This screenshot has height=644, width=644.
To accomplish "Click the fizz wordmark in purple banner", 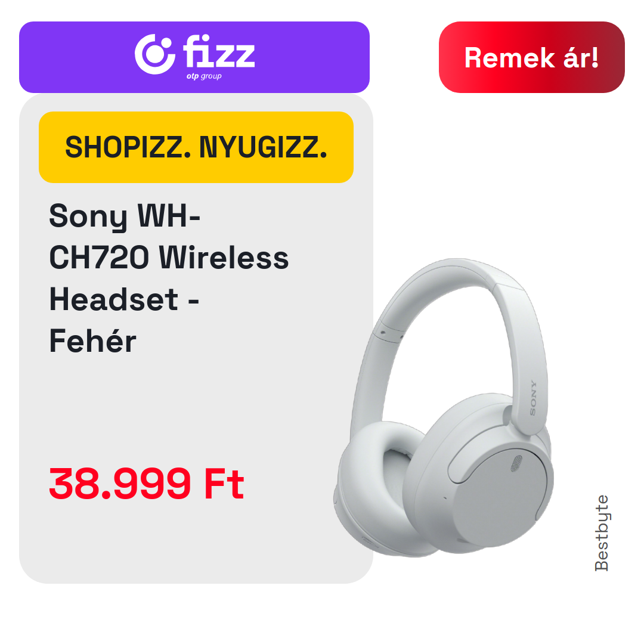I will (x=219, y=51).
